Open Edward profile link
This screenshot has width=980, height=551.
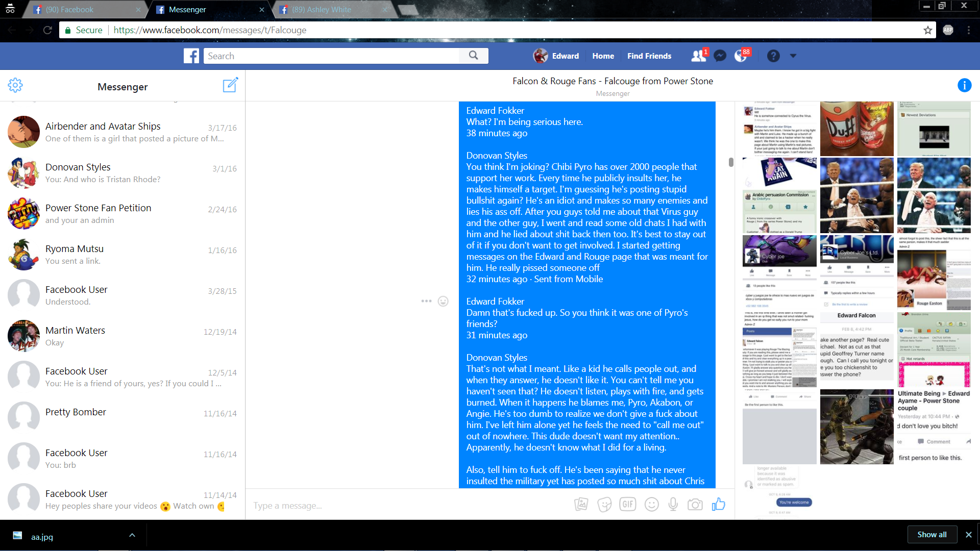click(556, 56)
